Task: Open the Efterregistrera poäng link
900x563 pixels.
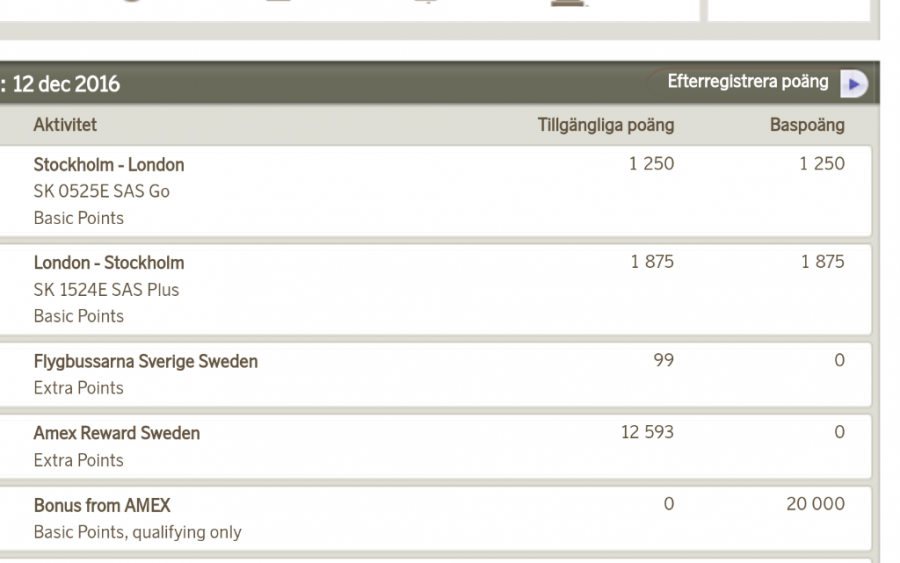Action: (747, 83)
